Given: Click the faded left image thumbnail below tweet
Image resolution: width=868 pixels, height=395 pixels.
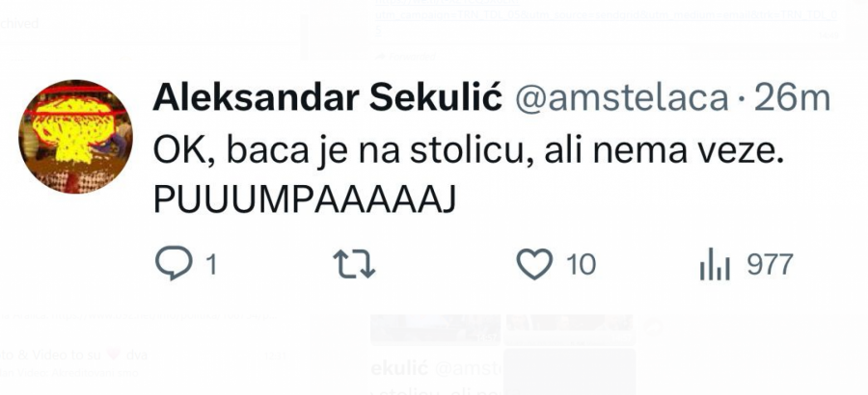Looking at the screenshot, I should pyautogui.click(x=435, y=329).
